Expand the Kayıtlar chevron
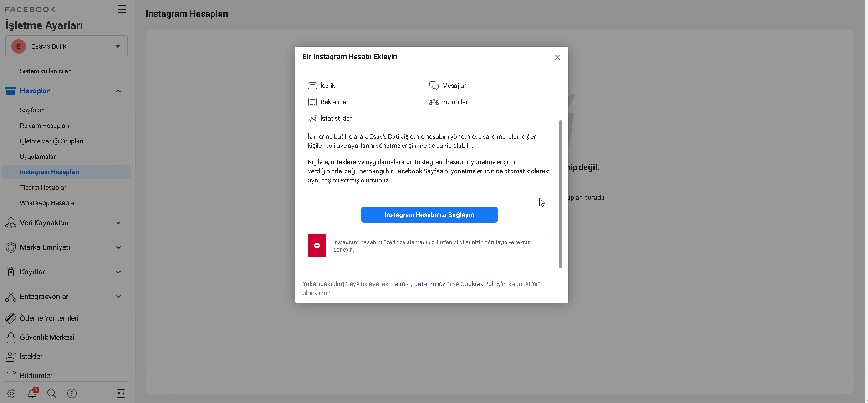Viewport: 868px width, 403px height. point(118,272)
